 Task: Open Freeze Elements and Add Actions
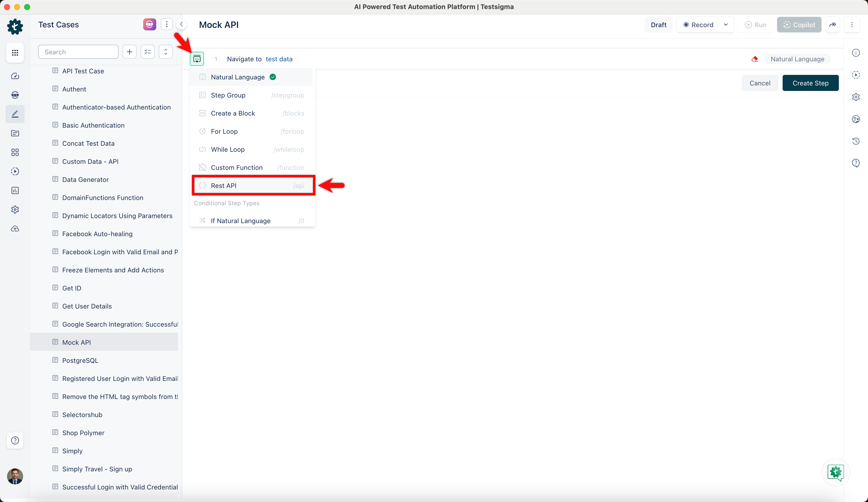tap(113, 270)
